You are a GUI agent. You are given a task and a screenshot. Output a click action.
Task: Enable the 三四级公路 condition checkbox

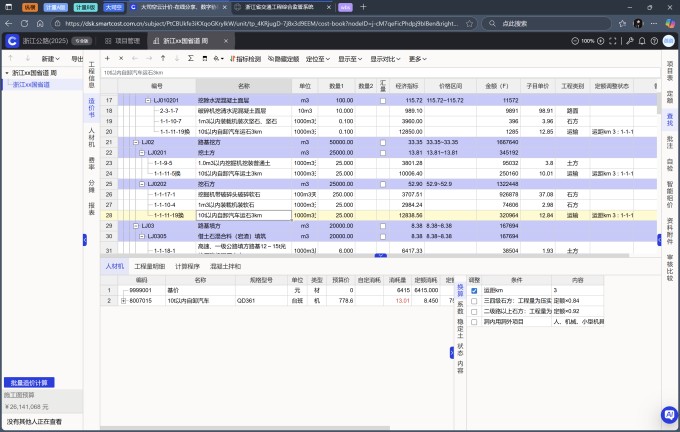pos(474,301)
